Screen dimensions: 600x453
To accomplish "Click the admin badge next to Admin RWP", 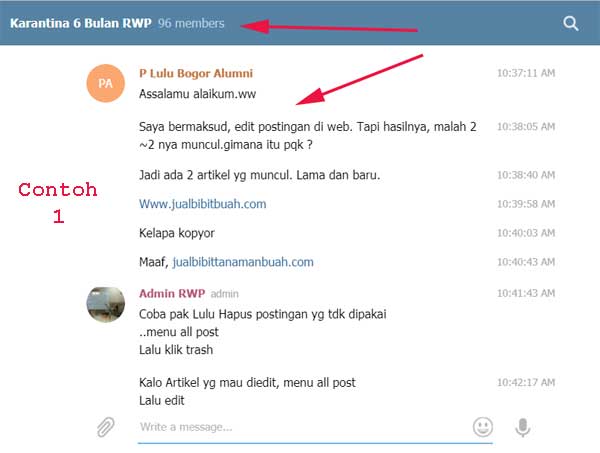I will click(x=225, y=294).
